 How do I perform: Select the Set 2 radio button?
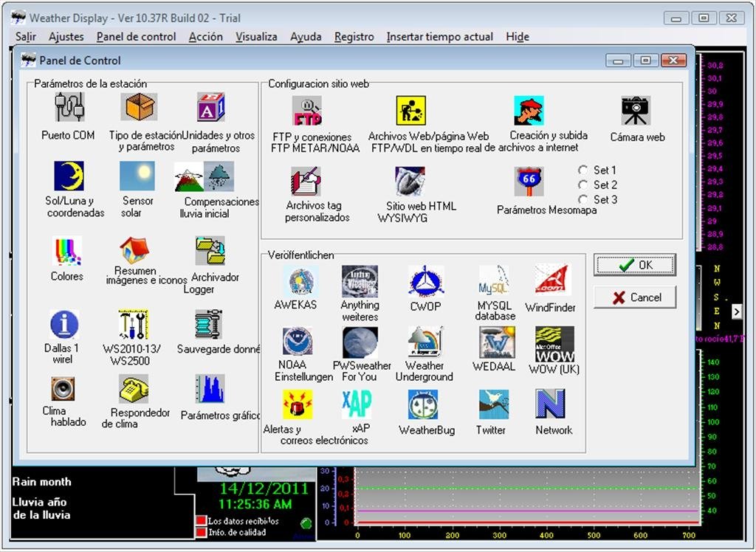(x=583, y=185)
